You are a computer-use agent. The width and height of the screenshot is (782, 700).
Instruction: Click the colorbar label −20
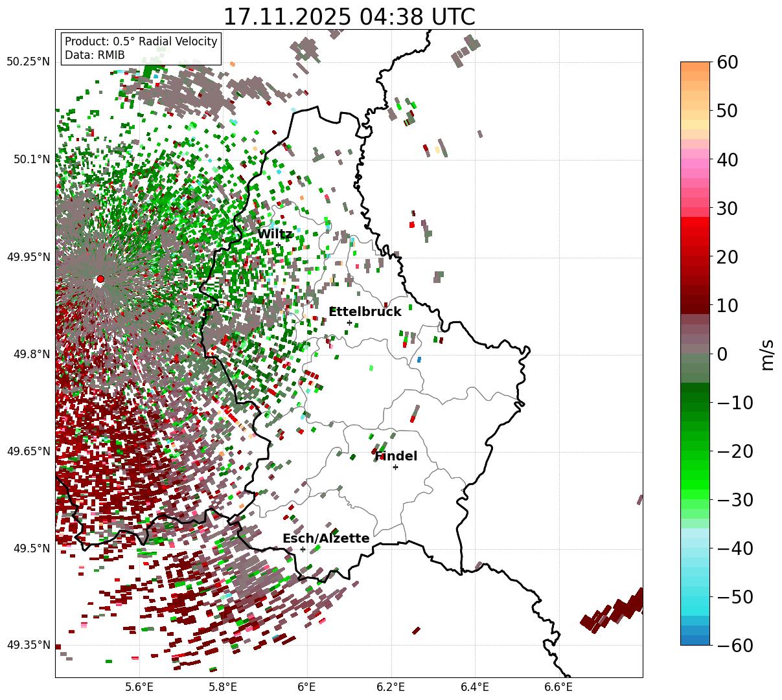pos(735,451)
